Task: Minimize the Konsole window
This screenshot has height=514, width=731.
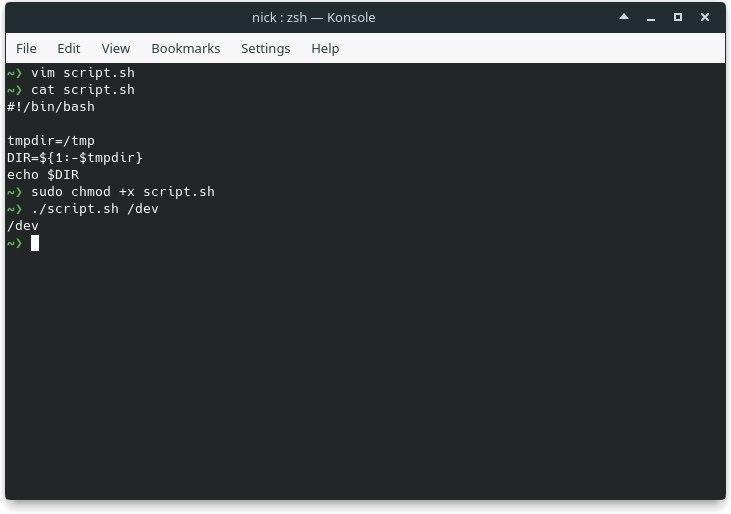Action: (651, 18)
